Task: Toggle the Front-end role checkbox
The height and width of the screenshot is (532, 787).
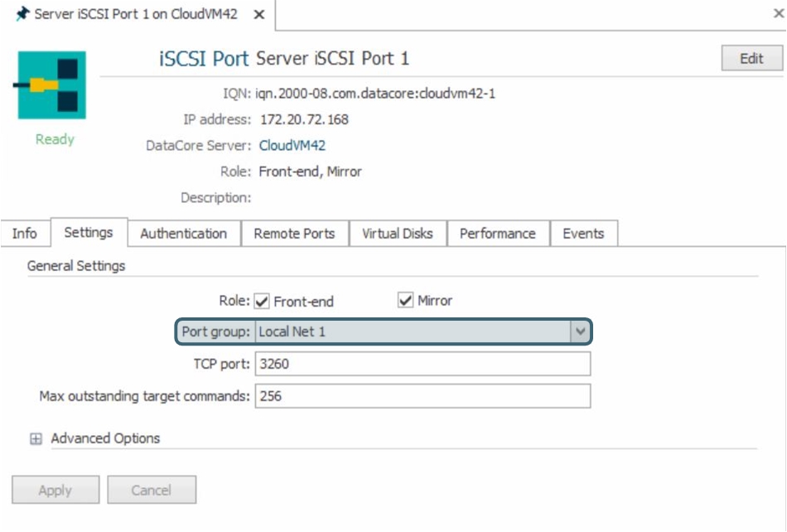Action: (x=263, y=302)
